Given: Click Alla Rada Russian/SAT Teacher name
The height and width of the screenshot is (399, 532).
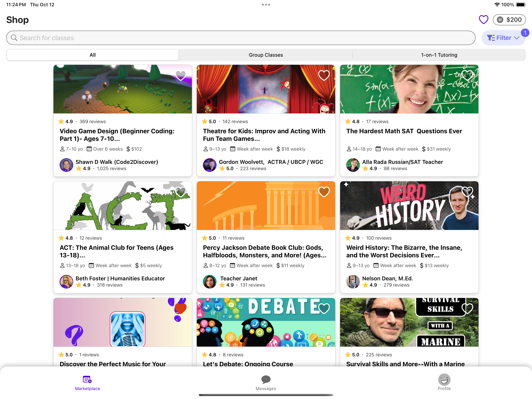Looking at the screenshot, I should click(x=403, y=162).
